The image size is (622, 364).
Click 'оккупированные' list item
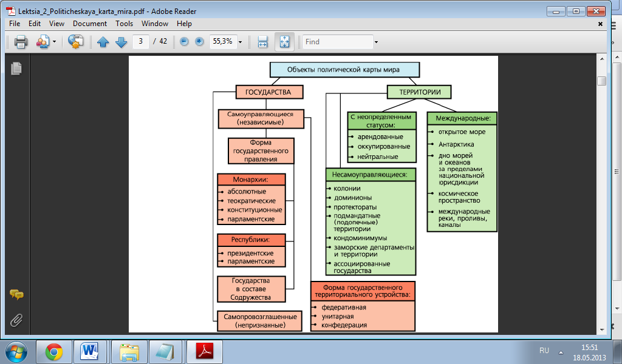[384, 147]
